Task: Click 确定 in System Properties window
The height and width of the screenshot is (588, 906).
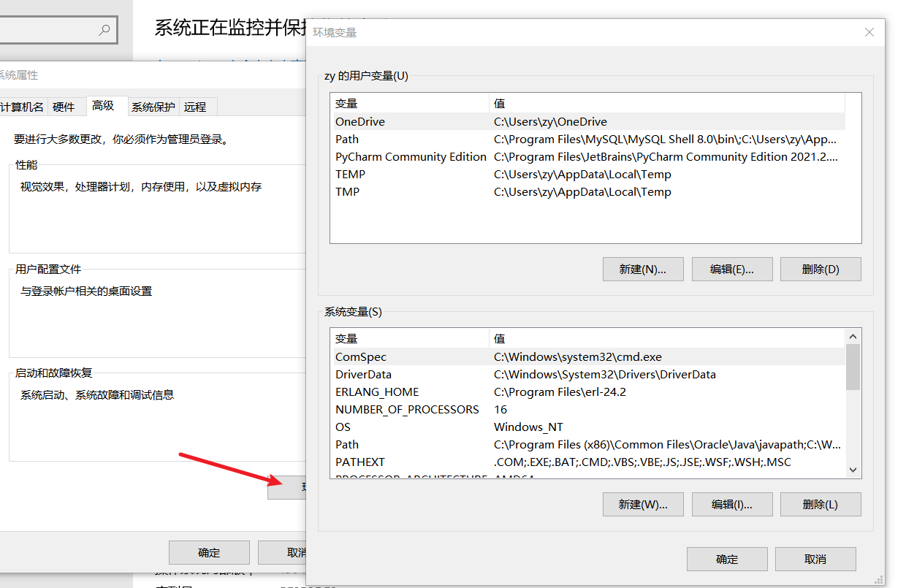Action: [x=209, y=552]
